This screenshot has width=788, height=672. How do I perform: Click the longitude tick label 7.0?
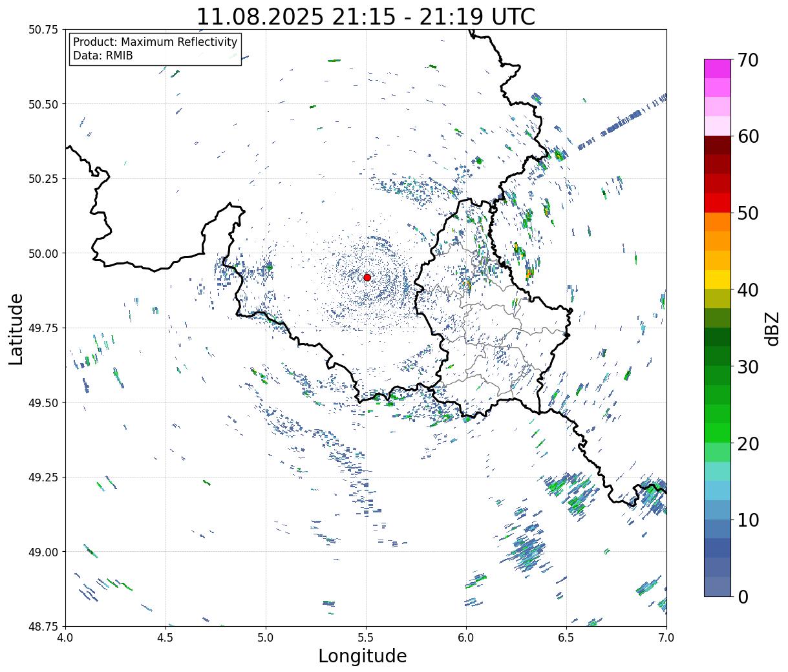pyautogui.click(x=666, y=638)
